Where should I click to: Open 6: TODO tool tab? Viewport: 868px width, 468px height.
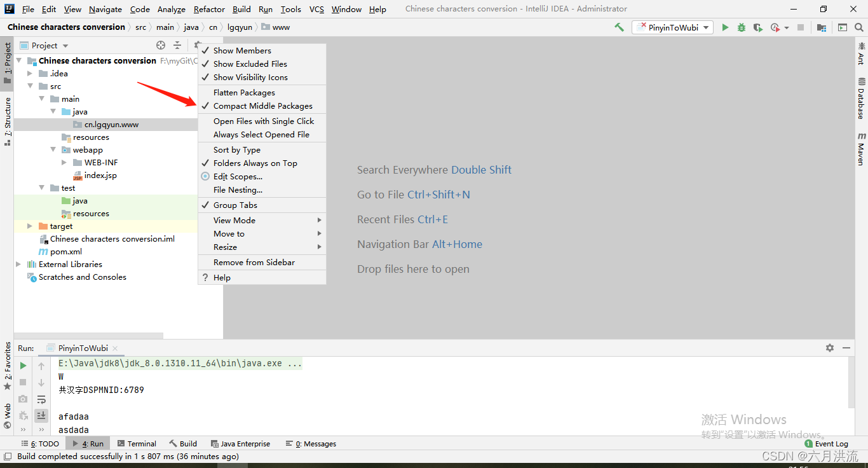coord(40,444)
